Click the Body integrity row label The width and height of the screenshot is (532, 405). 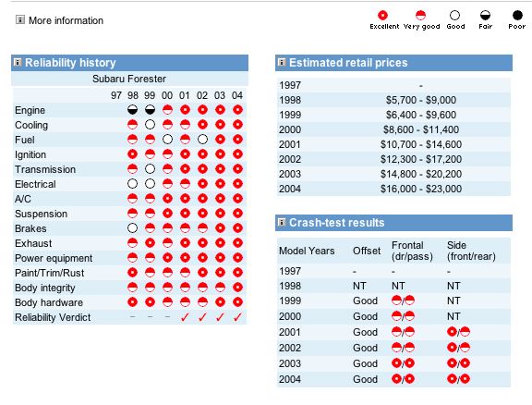tap(44, 288)
